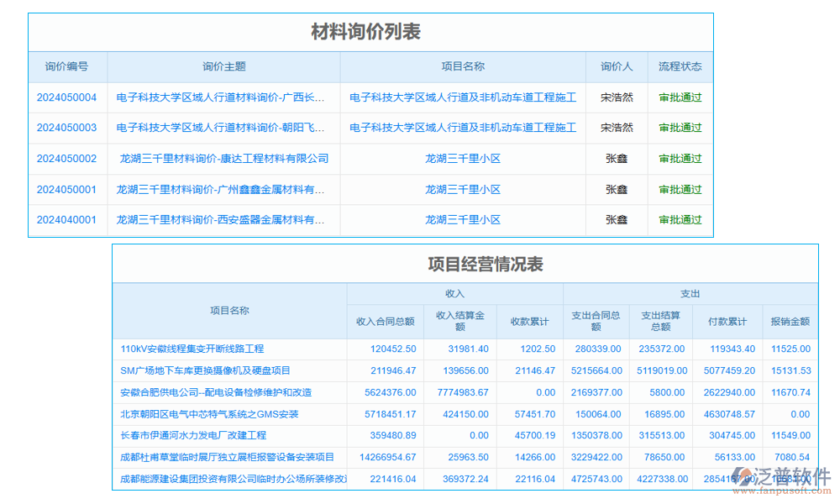The height and width of the screenshot is (504, 840).
Task: Open subject 龙湖三千里材料询价-西安盛源金属材料有...
Action: pos(222,220)
